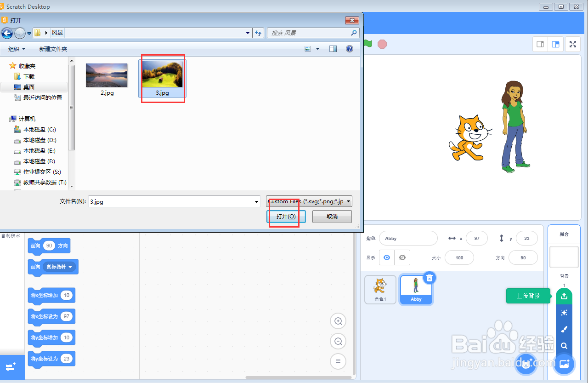Show the sprite with the eye icon
The image size is (588, 383).
click(x=387, y=257)
